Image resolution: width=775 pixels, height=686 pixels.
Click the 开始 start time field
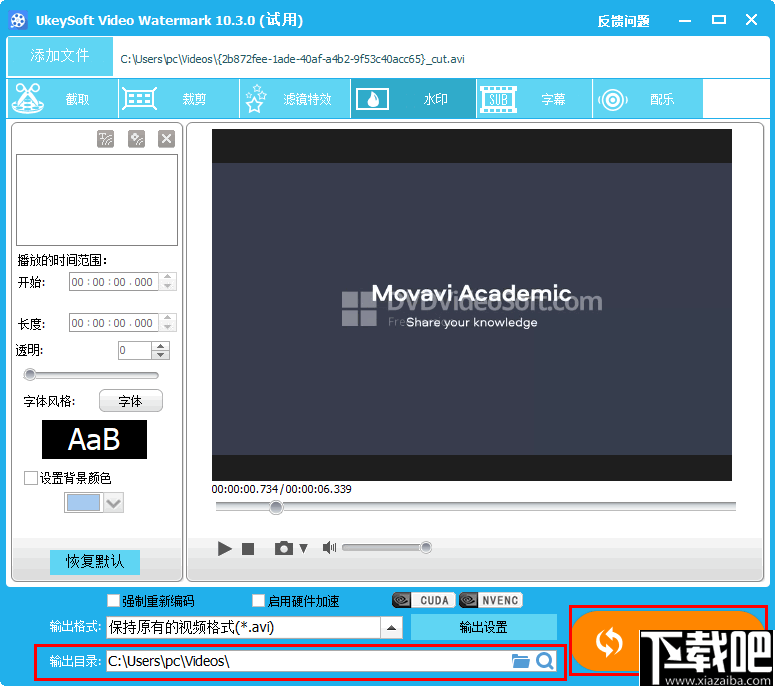pos(114,282)
